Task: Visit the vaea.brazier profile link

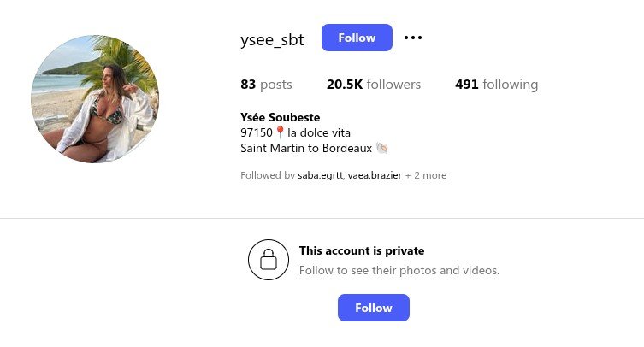Action: click(375, 175)
